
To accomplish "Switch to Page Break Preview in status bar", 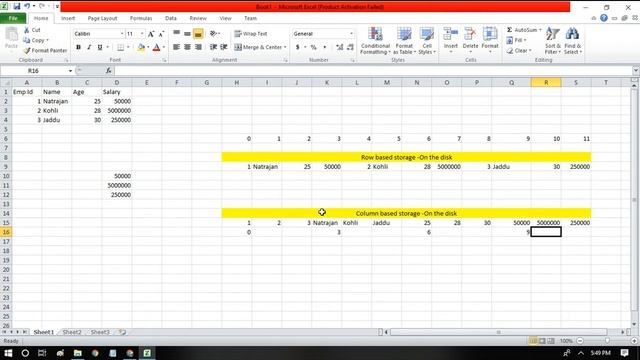I will (551, 341).
